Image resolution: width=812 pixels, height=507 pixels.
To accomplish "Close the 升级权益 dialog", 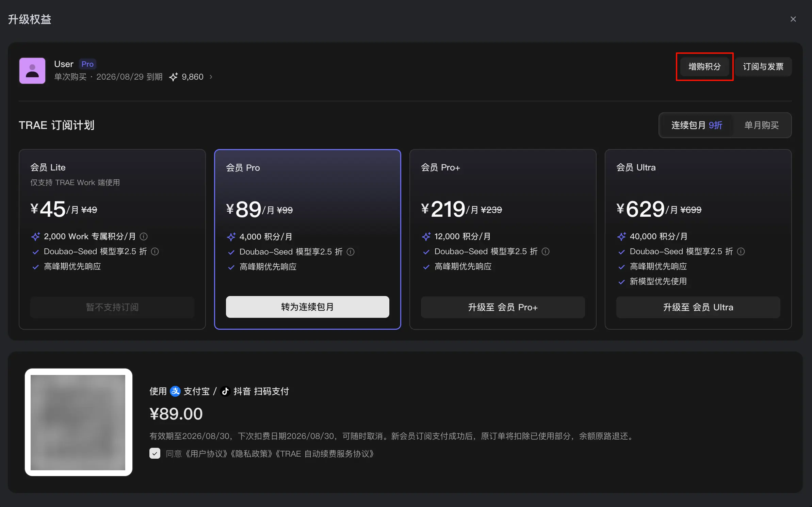I will coord(793,19).
